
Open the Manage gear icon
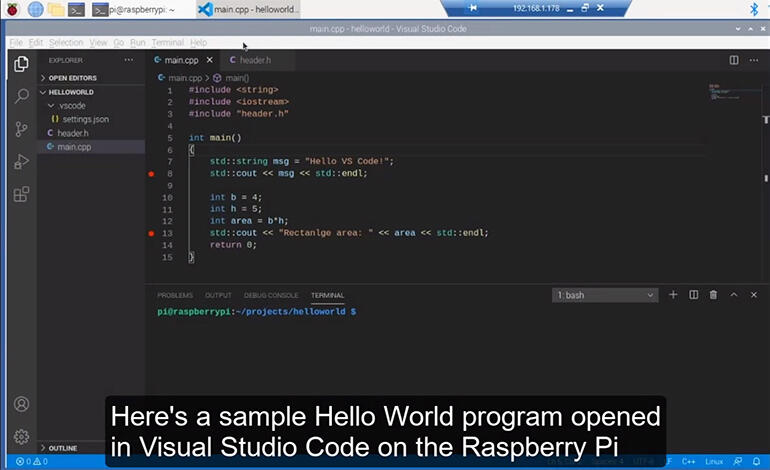tap(21, 437)
